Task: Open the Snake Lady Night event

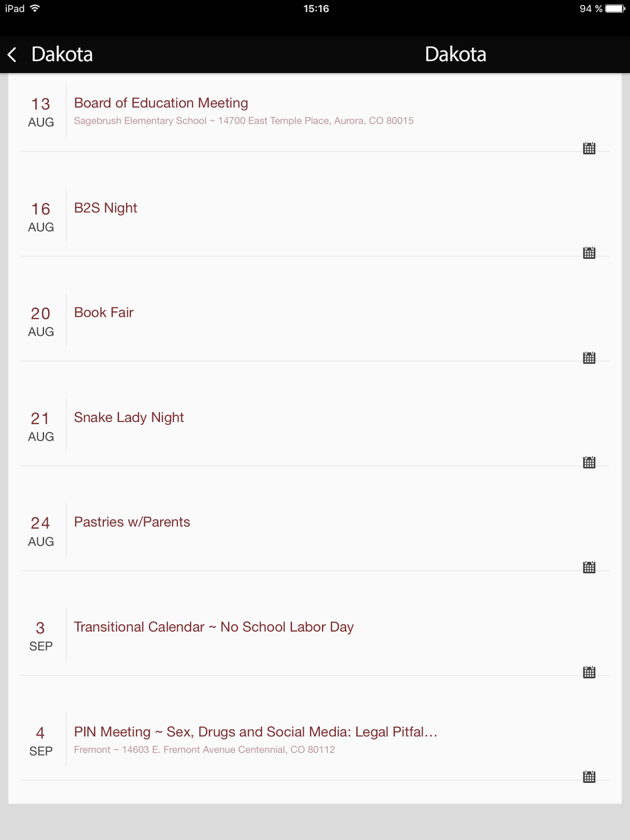Action: 129,417
